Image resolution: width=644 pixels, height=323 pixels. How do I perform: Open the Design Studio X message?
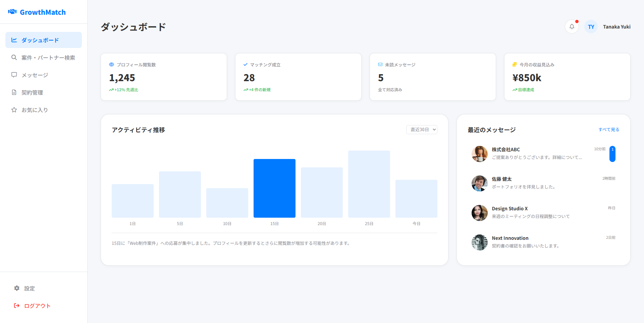pos(537,213)
